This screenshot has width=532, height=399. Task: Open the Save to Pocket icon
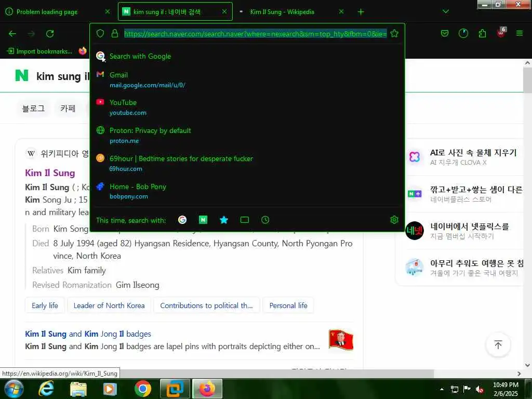pos(445,33)
